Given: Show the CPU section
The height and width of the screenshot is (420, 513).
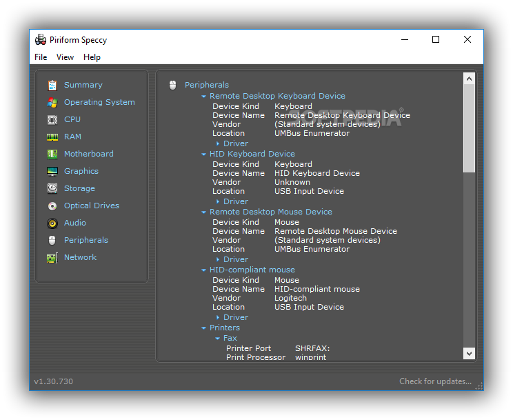Looking at the screenshot, I should click(72, 119).
